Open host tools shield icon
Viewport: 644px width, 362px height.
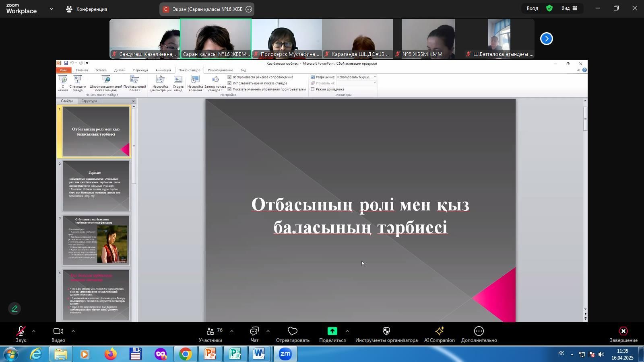[386, 331]
